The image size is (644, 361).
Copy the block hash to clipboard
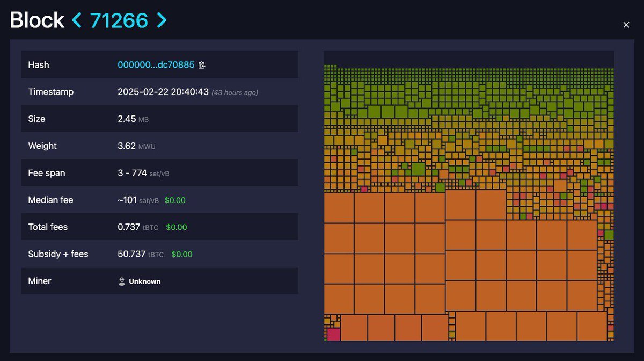click(x=202, y=65)
